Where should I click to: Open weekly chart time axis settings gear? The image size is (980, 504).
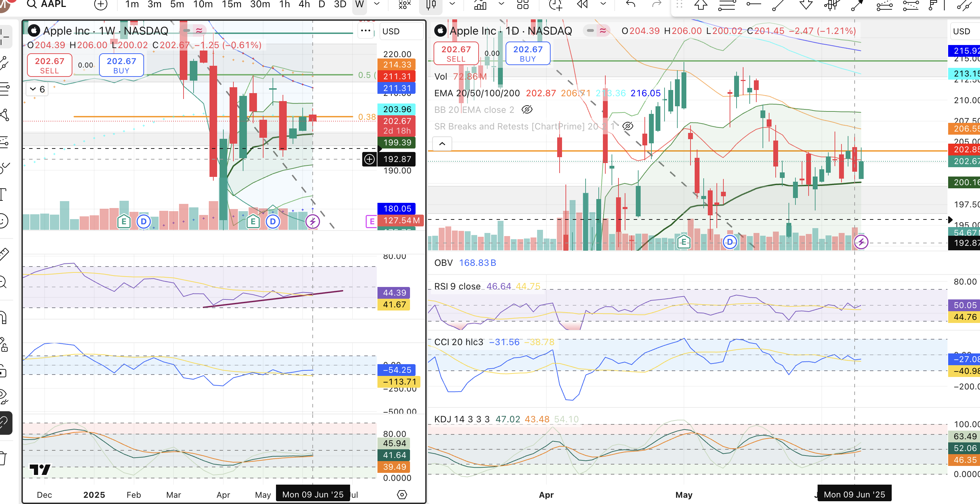402,495
